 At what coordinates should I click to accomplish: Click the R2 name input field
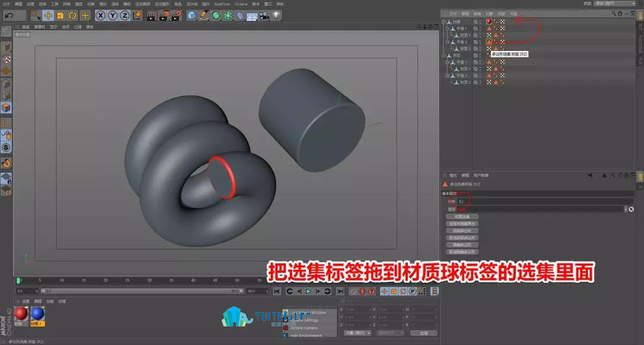click(545, 202)
